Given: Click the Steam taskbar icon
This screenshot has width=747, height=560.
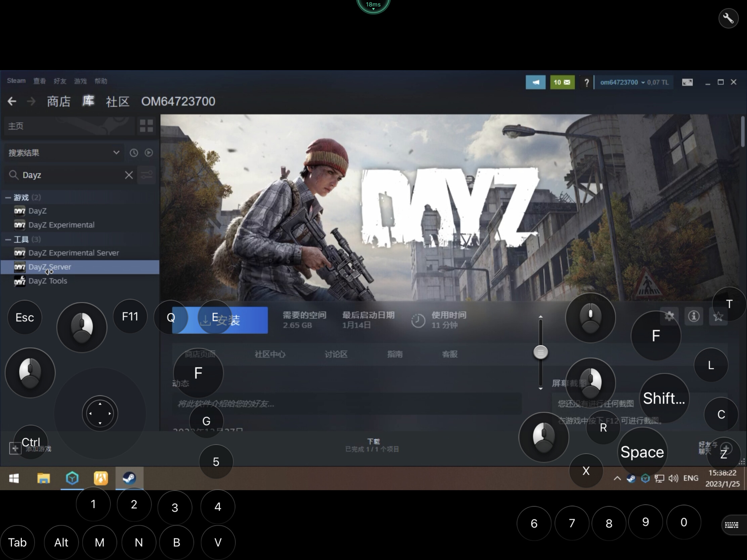Looking at the screenshot, I should click(x=129, y=478).
